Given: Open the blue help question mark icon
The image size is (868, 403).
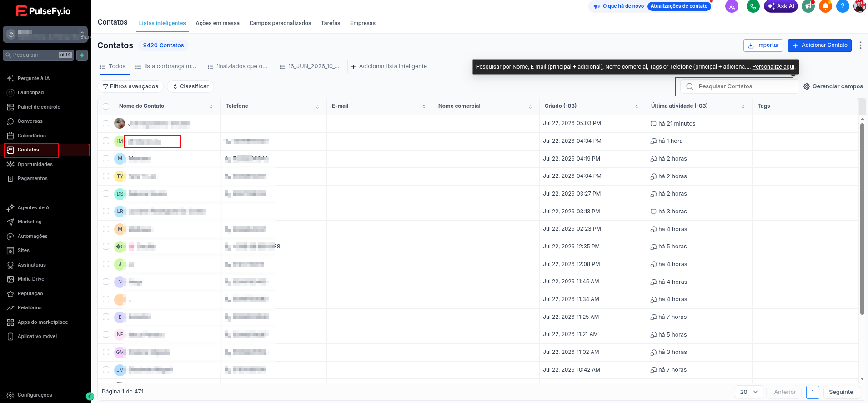Looking at the screenshot, I should (x=843, y=6).
